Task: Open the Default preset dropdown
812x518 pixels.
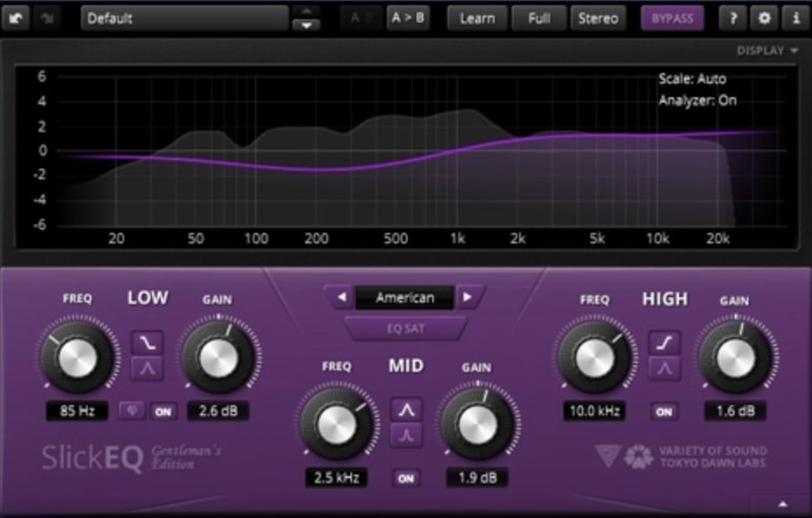Action: click(184, 18)
